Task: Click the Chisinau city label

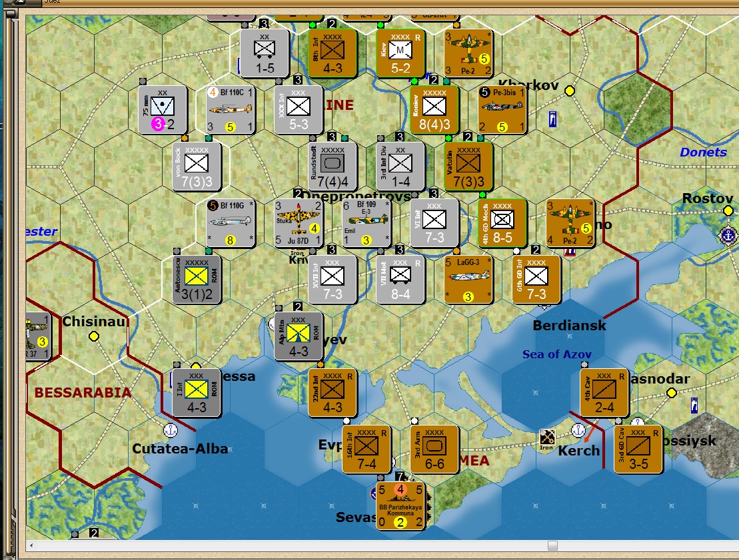Action: [94, 322]
